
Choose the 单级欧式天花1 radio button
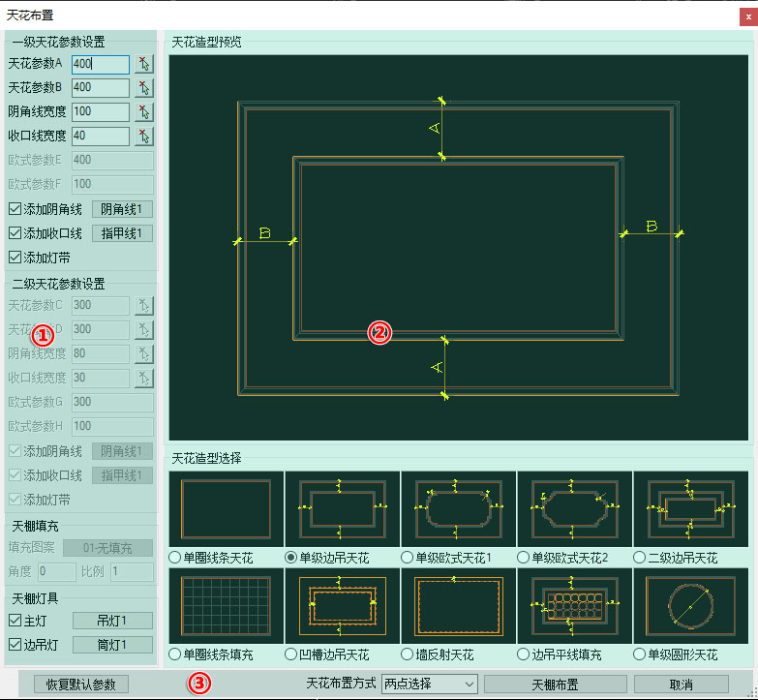[x=407, y=558]
